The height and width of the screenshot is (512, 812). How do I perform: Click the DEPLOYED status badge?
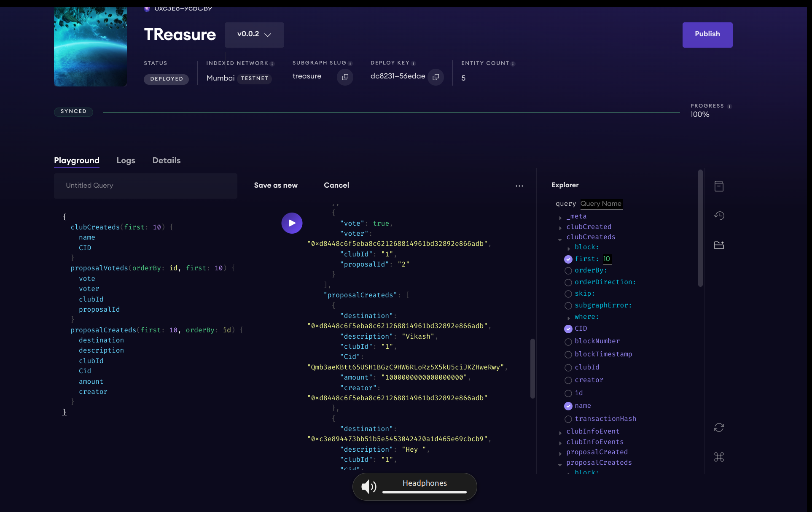coord(167,79)
